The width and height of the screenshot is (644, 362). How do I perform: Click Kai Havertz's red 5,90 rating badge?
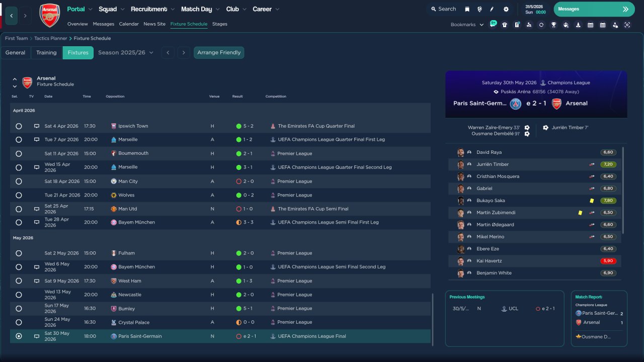point(608,261)
